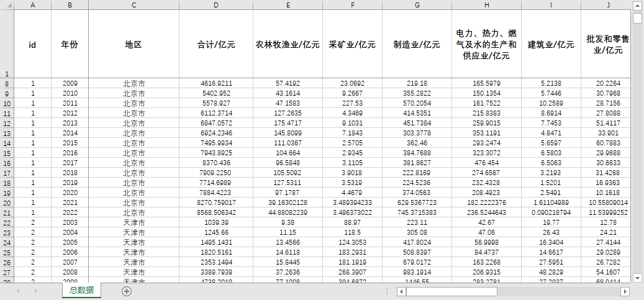Viewport: 644px width, 300px height.
Task: Select cell with value 745.3715383
Action: pyautogui.click(x=417, y=212)
